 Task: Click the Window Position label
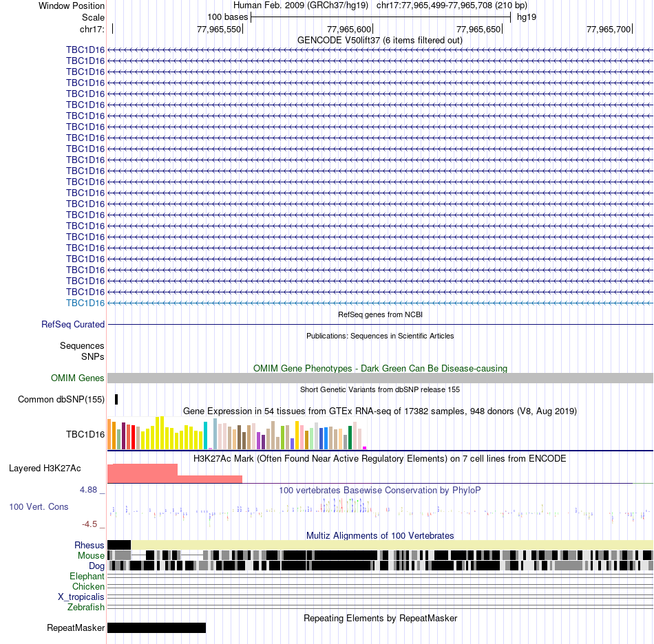72,6
